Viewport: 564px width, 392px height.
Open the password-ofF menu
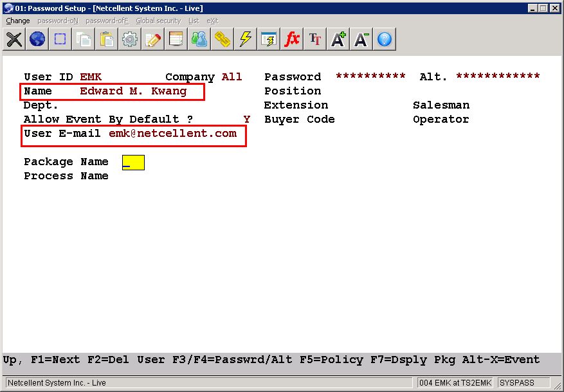pos(107,21)
